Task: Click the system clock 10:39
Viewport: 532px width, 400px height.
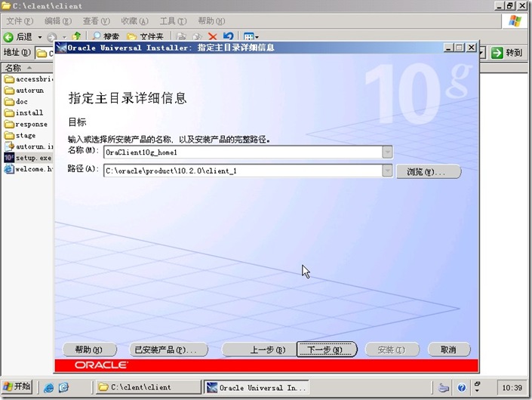Action: (x=512, y=387)
